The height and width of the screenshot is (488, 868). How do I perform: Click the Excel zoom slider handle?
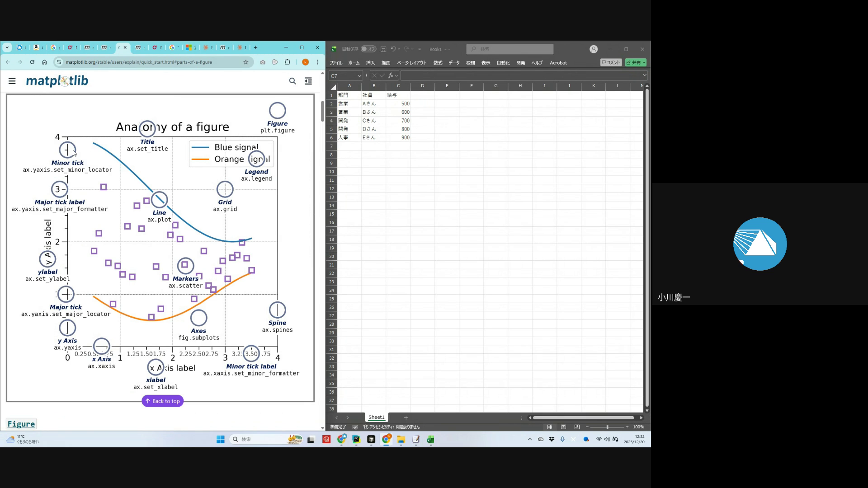click(607, 427)
